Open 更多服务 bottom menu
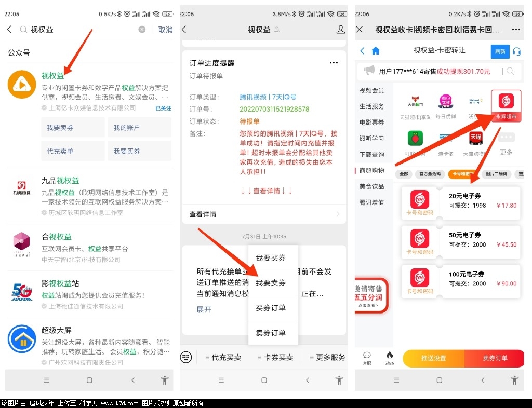 click(327, 357)
